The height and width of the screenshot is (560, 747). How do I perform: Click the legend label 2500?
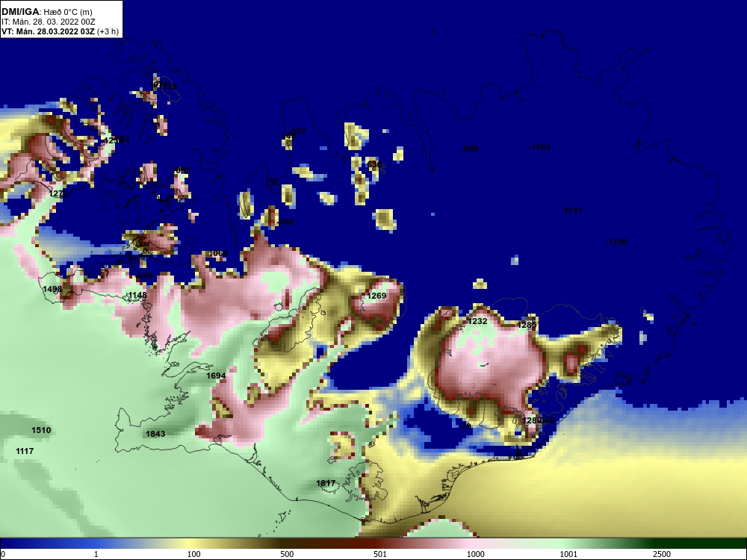[x=662, y=554]
